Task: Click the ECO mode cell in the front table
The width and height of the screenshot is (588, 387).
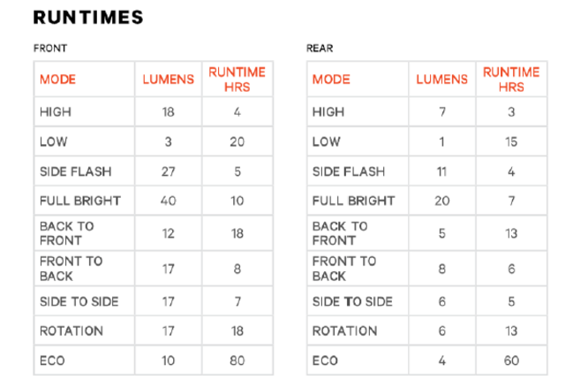Action: click(52, 360)
